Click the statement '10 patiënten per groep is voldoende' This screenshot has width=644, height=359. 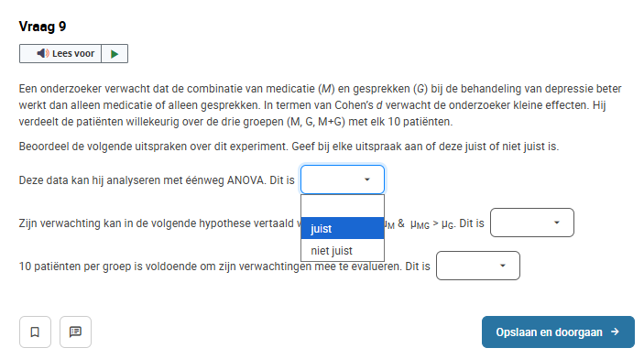pos(224,267)
